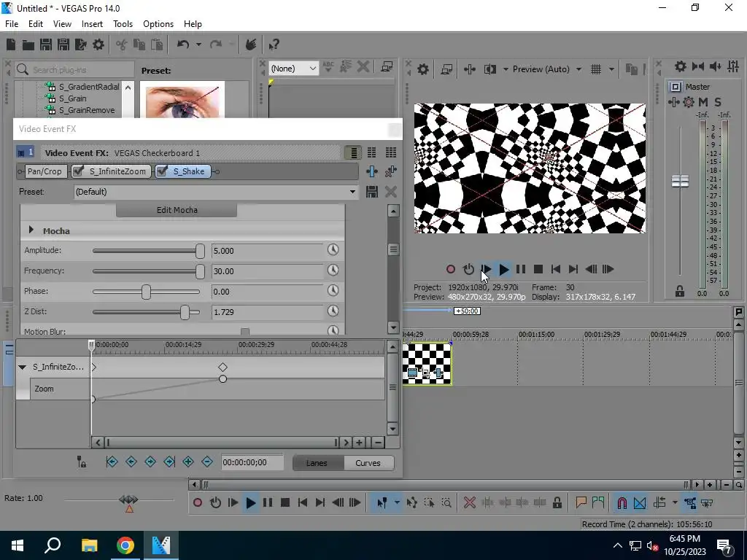
Task: Toggle the Master fader lock icon
Action: pyautogui.click(x=680, y=292)
